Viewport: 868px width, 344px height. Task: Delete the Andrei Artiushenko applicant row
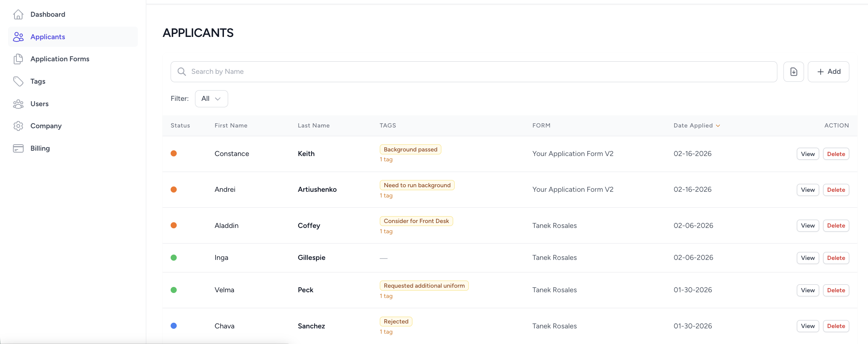click(836, 190)
